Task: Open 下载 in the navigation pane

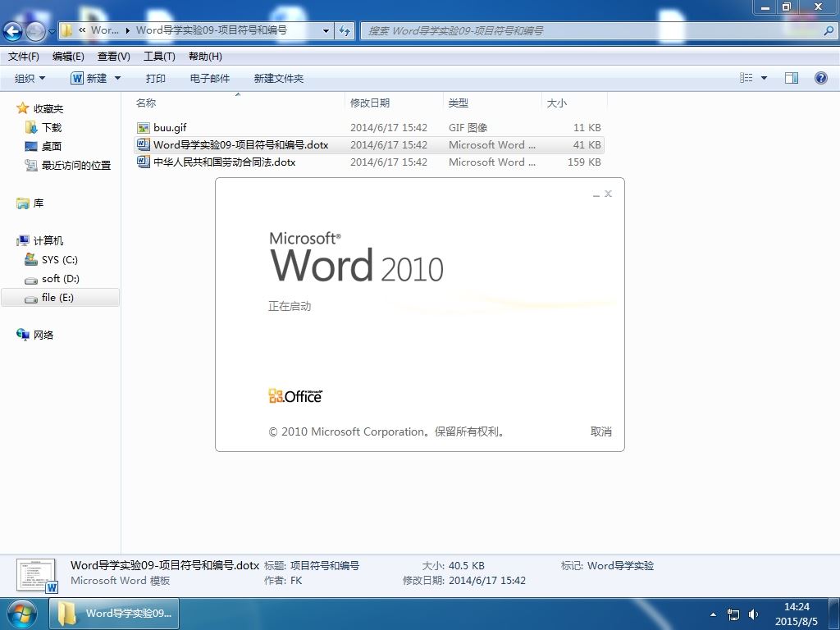Action: [x=52, y=127]
